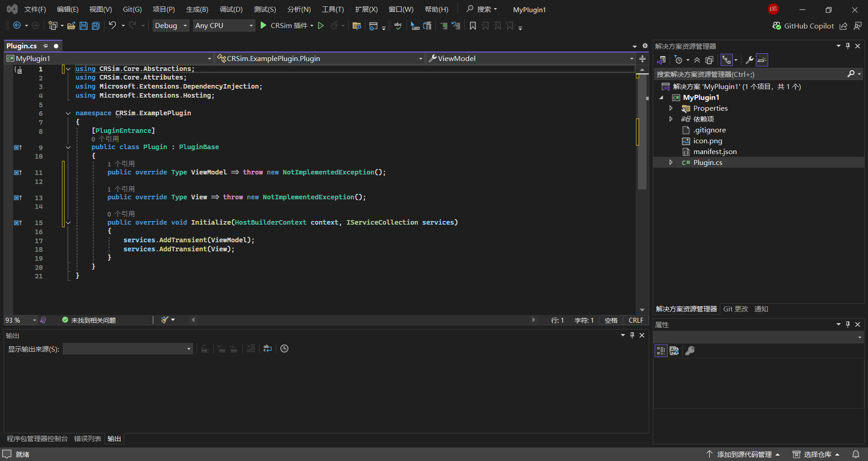This screenshot has height=461, width=868.
Task: Toggle Preview Selected Items in Solution Explorer
Action: click(762, 60)
